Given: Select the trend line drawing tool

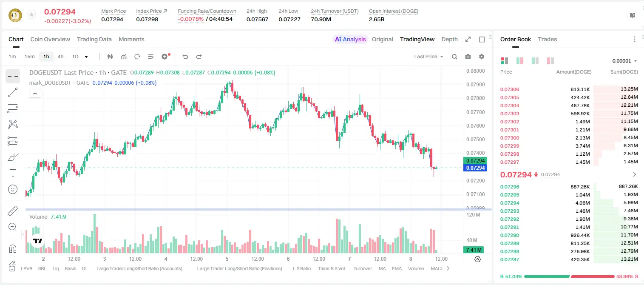Looking at the screenshot, I should [13, 92].
